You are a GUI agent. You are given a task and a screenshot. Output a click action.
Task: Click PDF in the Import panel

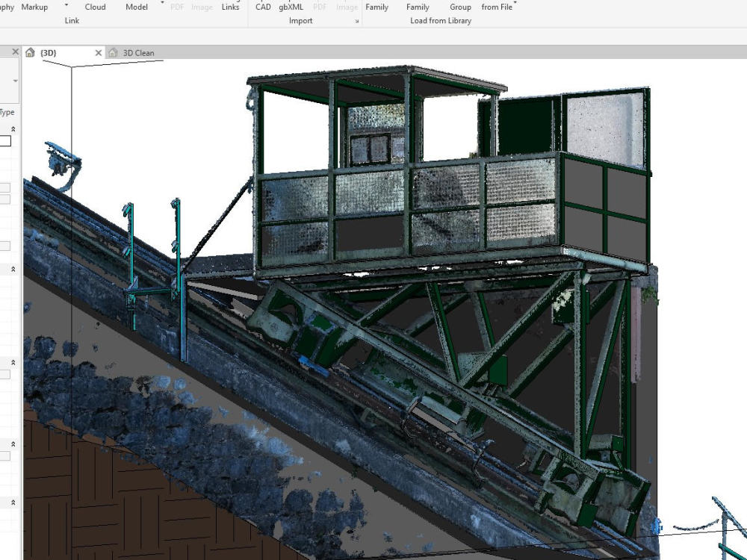[320, 7]
